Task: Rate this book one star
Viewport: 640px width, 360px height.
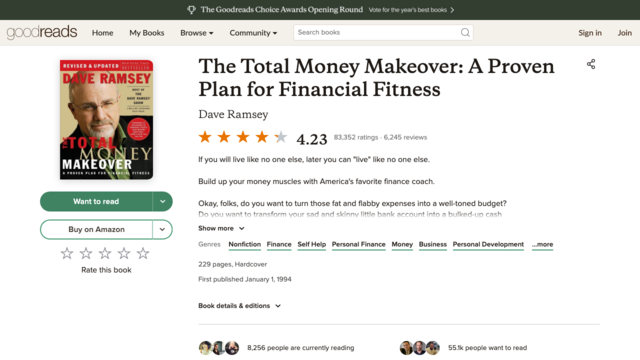Action: (67, 253)
